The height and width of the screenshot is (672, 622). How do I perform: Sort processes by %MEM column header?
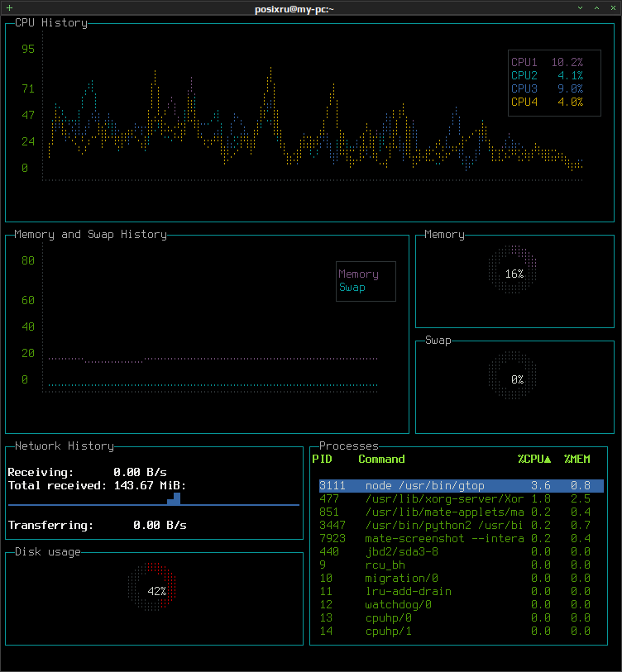(577, 459)
